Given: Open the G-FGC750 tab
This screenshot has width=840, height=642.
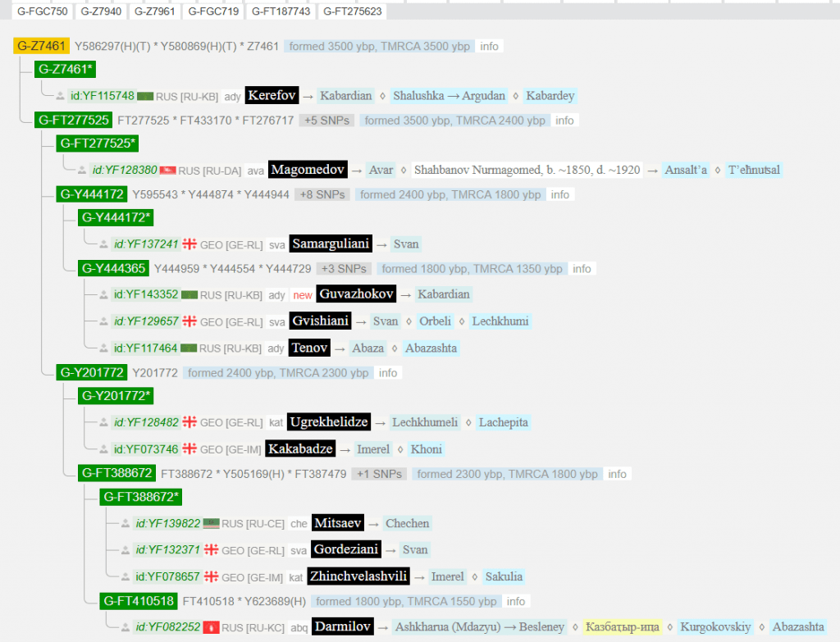Looking at the screenshot, I should coord(42,11).
